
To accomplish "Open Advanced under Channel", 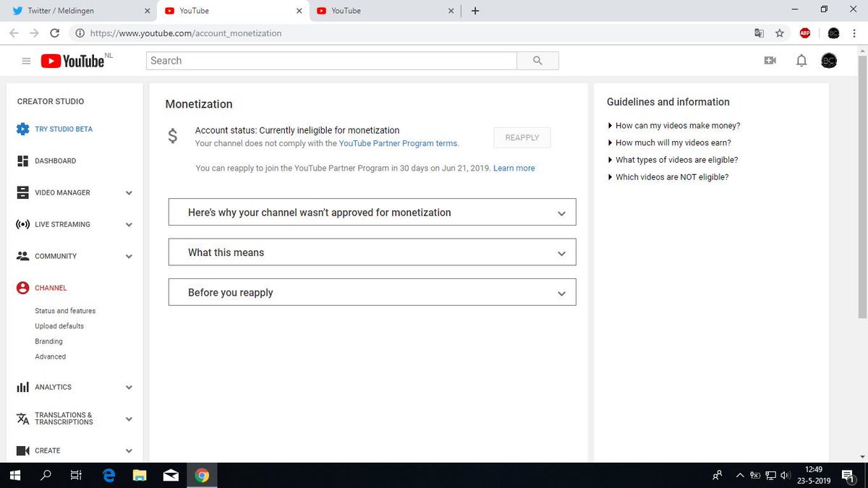I will click(x=50, y=356).
